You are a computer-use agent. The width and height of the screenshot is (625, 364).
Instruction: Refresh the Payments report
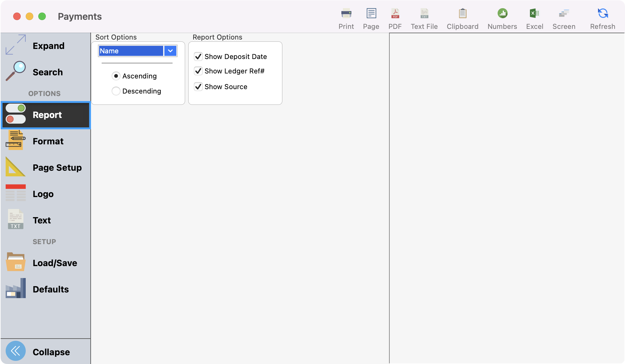pyautogui.click(x=602, y=17)
